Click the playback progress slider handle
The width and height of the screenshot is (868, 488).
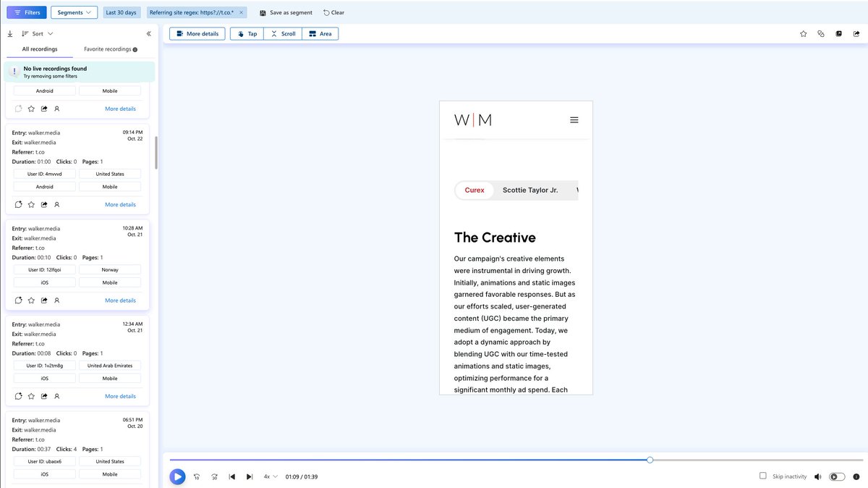[650, 460]
